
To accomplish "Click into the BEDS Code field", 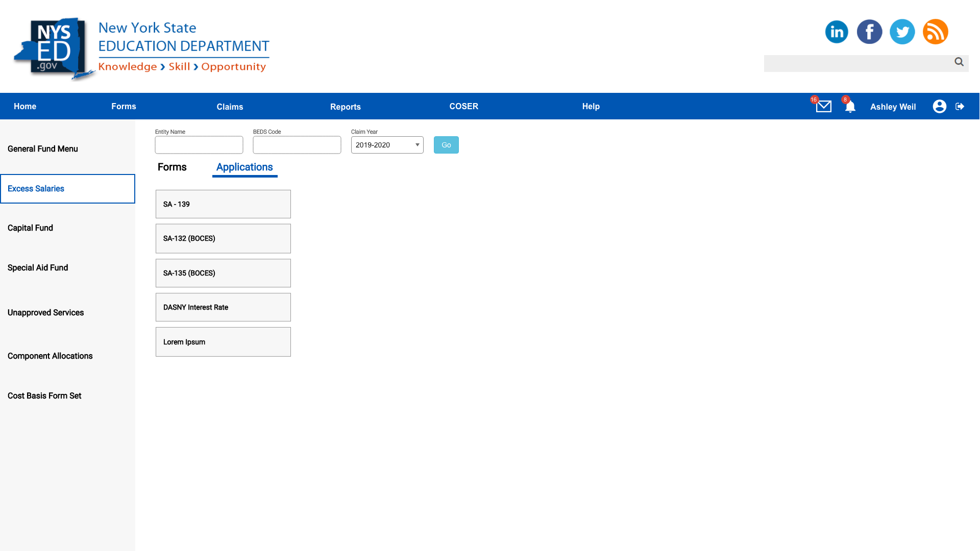I will [297, 145].
